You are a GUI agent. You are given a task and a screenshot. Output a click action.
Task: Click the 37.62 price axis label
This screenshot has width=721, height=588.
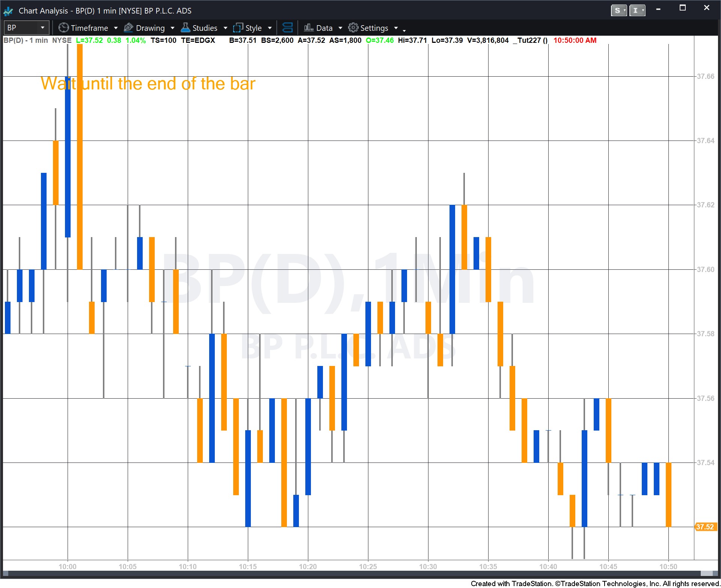[706, 205]
